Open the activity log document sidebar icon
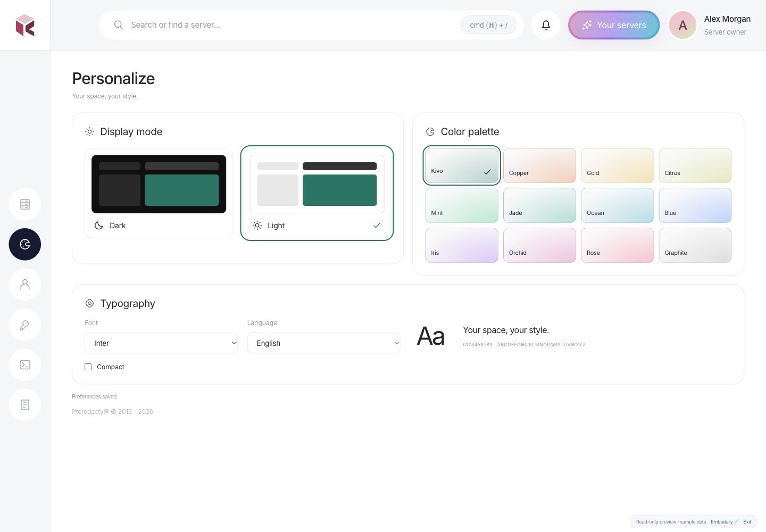Screen dimensions: 766x532 click(25, 405)
